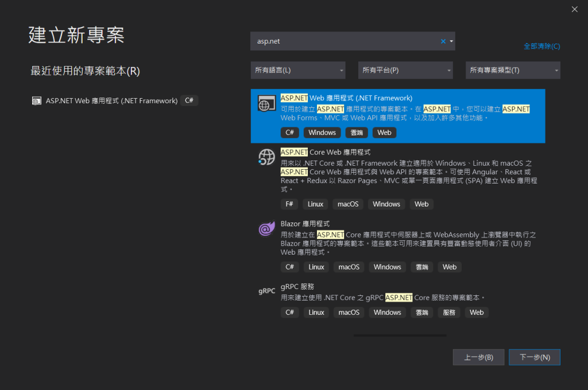Click the recent template icon in left panel
Viewport: 588px width, 390px height.
(x=36, y=101)
